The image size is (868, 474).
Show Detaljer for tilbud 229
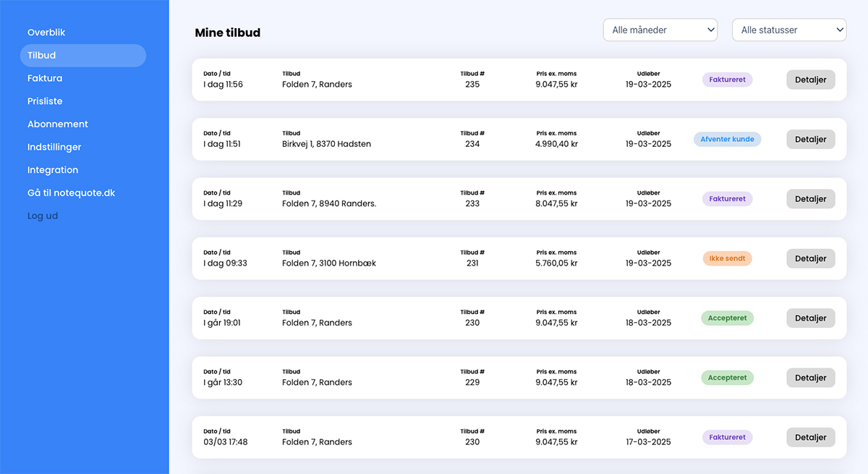coord(810,378)
